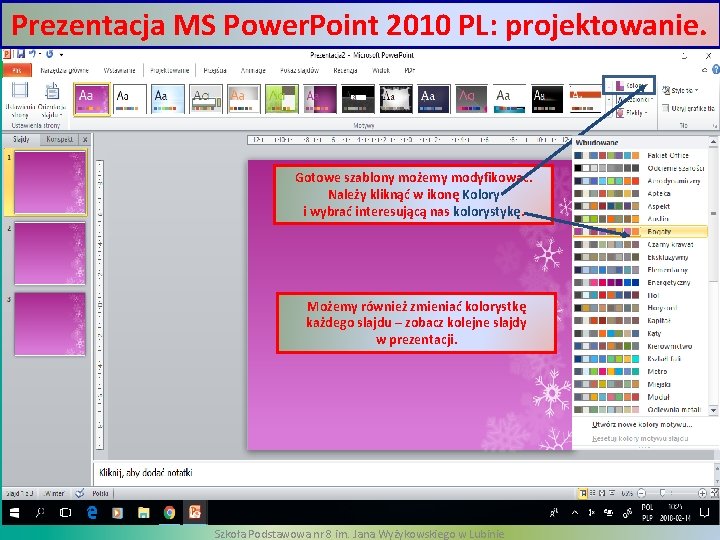Choose Energetyczny color scheme
Image resolution: width=720 pixels, height=540 pixels.
pos(640,283)
